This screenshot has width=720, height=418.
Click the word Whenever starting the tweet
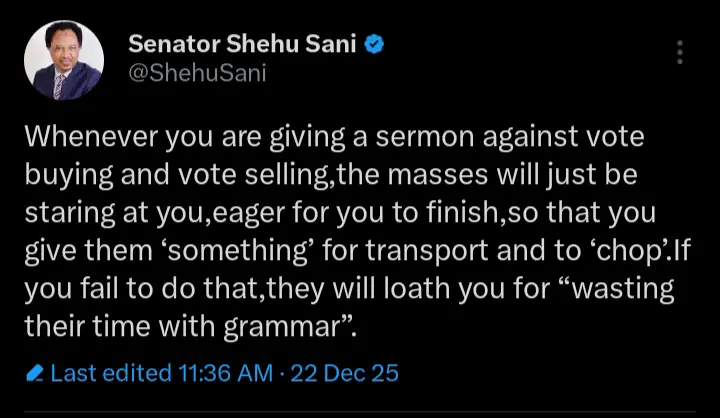point(83,135)
